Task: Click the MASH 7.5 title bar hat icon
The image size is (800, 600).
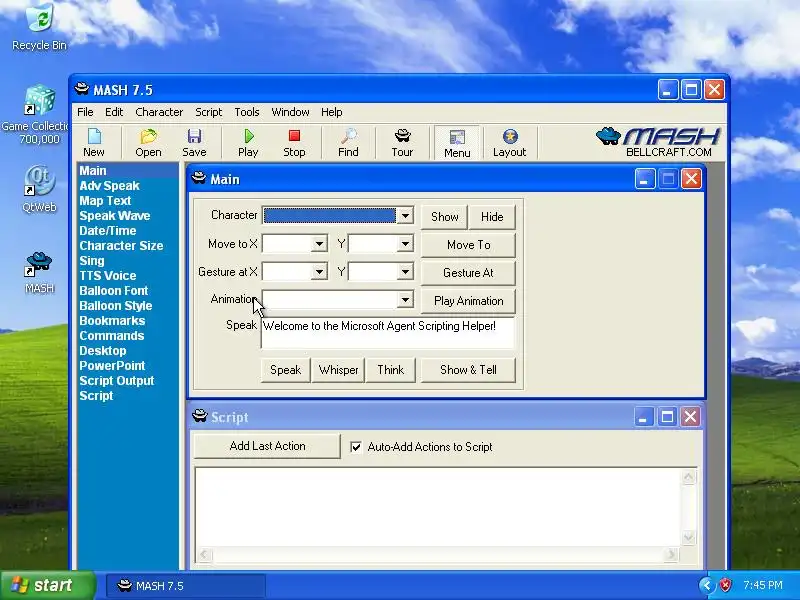Action: coord(82,89)
